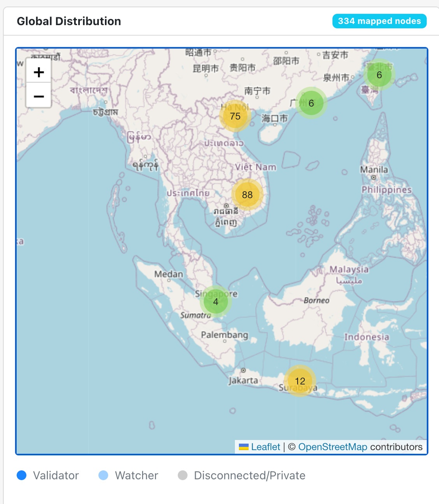The image size is (439, 504).
Task: Click the Sumatra label on the map
Action: (195, 315)
